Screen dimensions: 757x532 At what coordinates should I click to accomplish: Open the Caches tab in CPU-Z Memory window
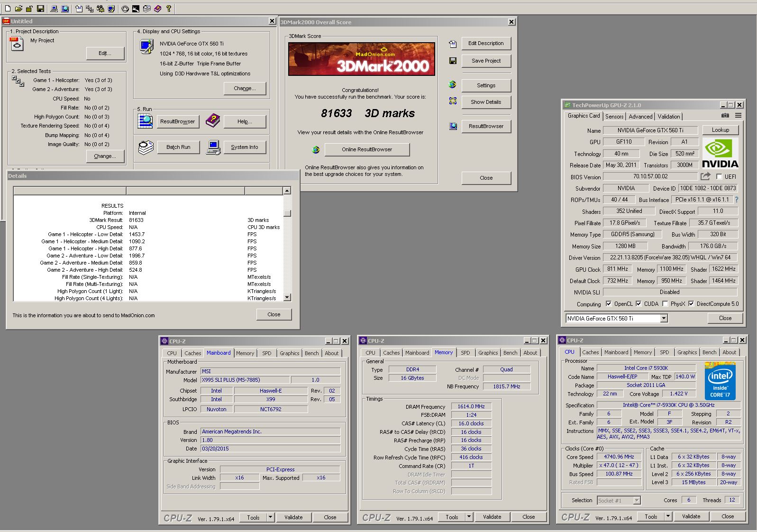click(392, 353)
